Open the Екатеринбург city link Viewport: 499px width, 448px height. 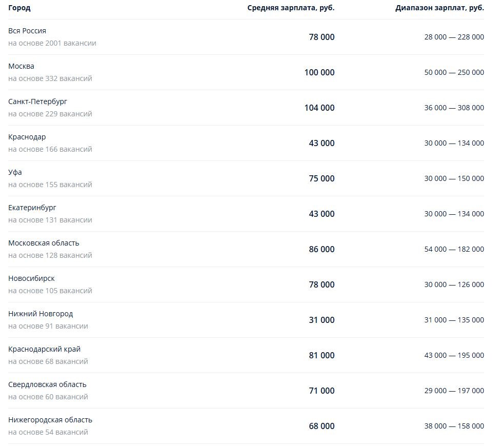tap(32, 208)
